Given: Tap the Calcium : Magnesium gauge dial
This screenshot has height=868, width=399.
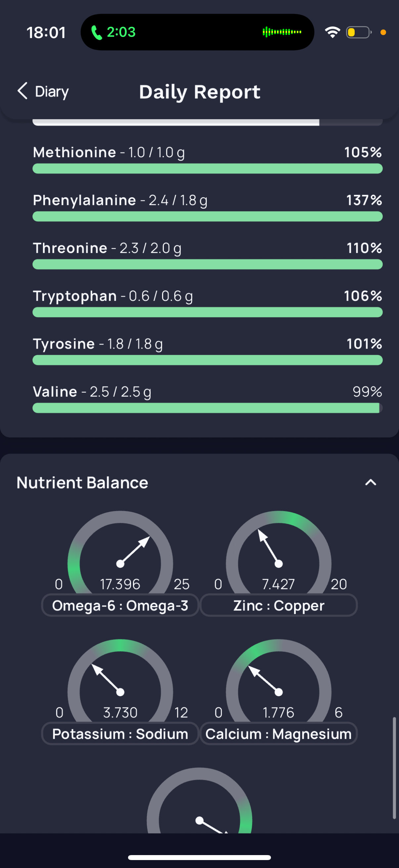Looking at the screenshot, I should pos(279,681).
